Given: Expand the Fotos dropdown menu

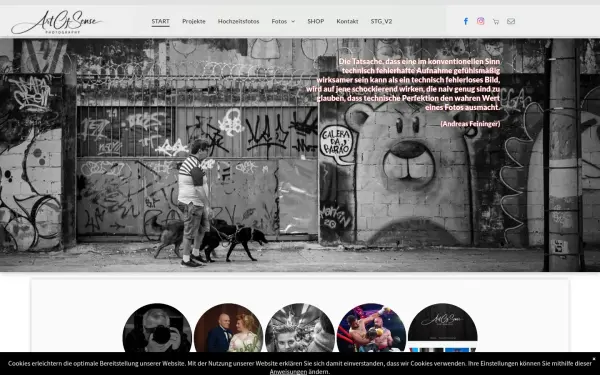Looking at the screenshot, I should coord(283,21).
